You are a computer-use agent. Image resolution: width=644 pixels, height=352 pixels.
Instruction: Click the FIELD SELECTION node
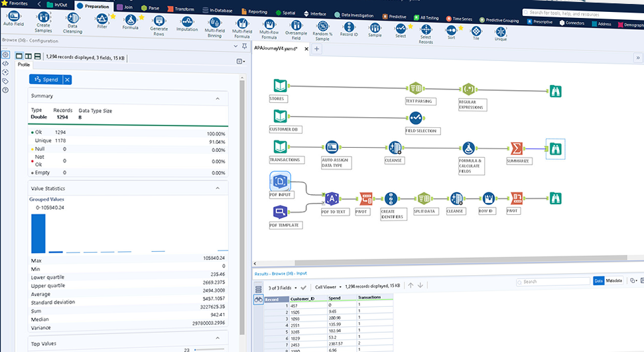click(x=416, y=118)
